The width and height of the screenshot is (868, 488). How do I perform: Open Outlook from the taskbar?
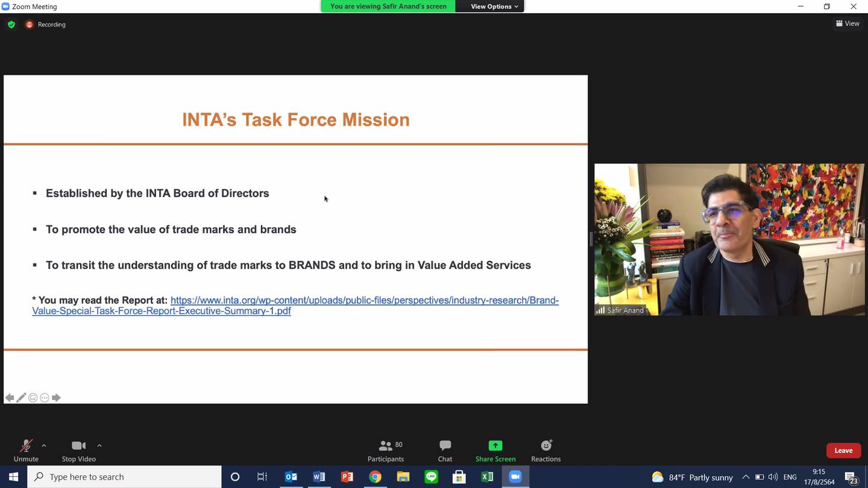tap(291, 477)
